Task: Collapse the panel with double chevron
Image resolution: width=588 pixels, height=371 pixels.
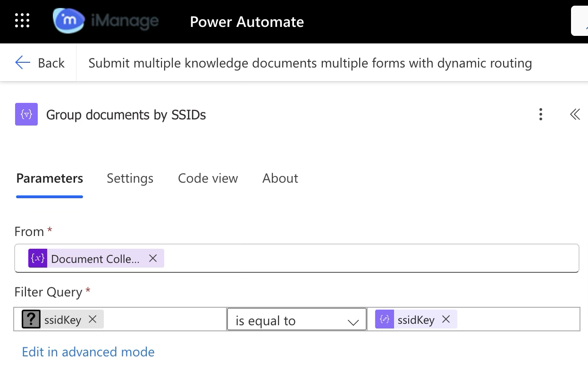Action: tap(575, 114)
